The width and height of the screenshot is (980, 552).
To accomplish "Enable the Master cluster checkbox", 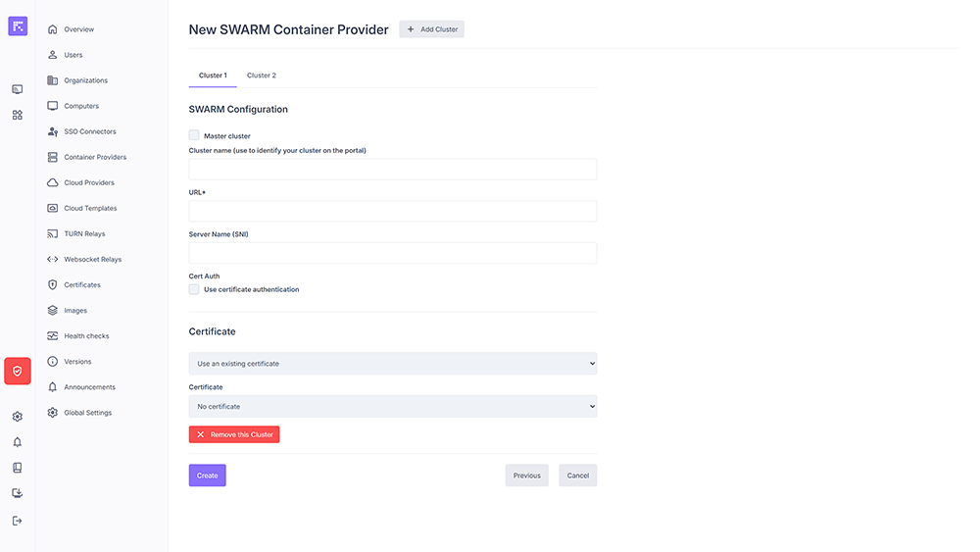I will click(x=194, y=135).
